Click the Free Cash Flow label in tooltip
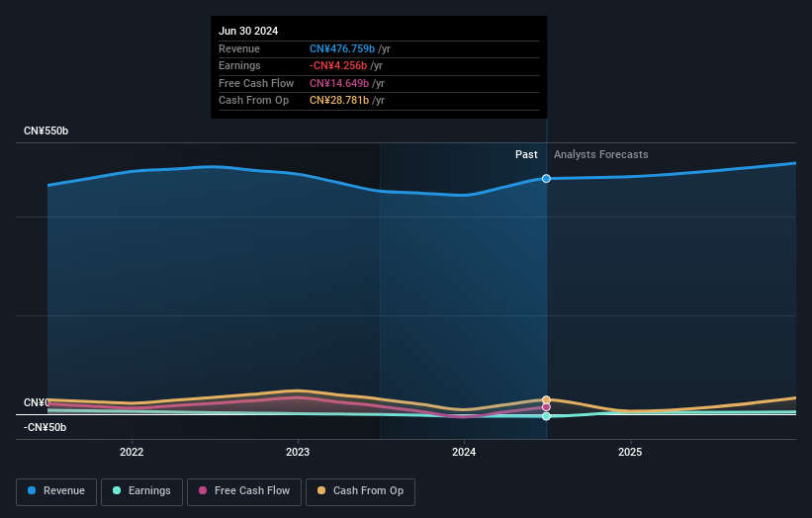Image resolution: width=812 pixels, height=518 pixels. point(256,83)
